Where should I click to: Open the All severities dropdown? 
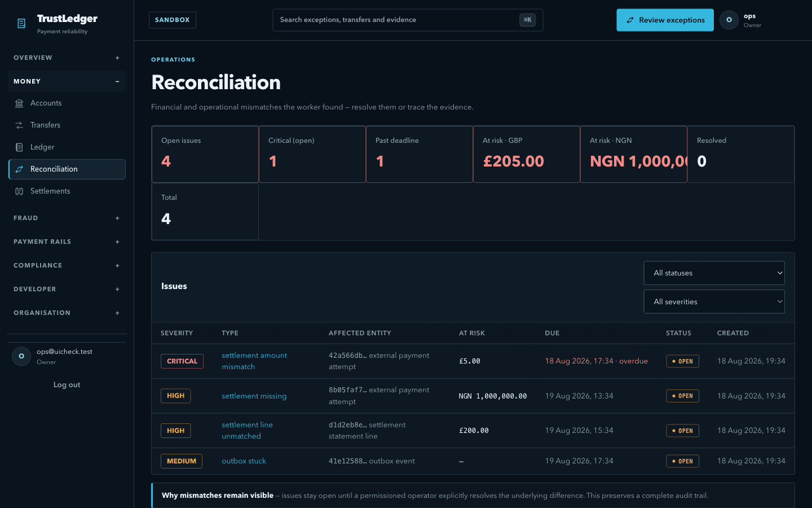pyautogui.click(x=714, y=302)
